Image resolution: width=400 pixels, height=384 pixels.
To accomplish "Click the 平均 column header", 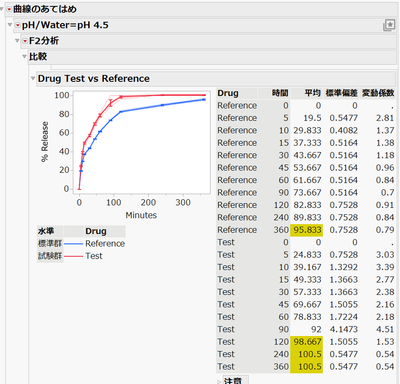I will coord(313,93).
